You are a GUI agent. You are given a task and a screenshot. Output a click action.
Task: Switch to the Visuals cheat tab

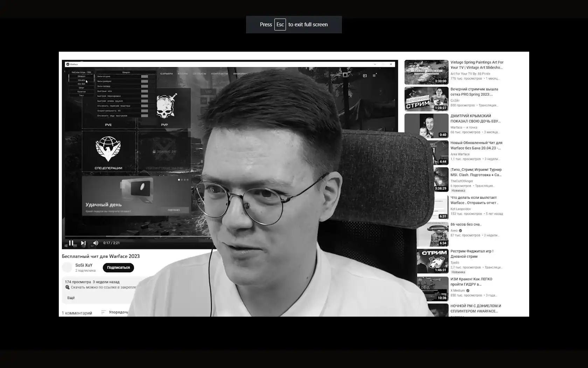(x=81, y=80)
